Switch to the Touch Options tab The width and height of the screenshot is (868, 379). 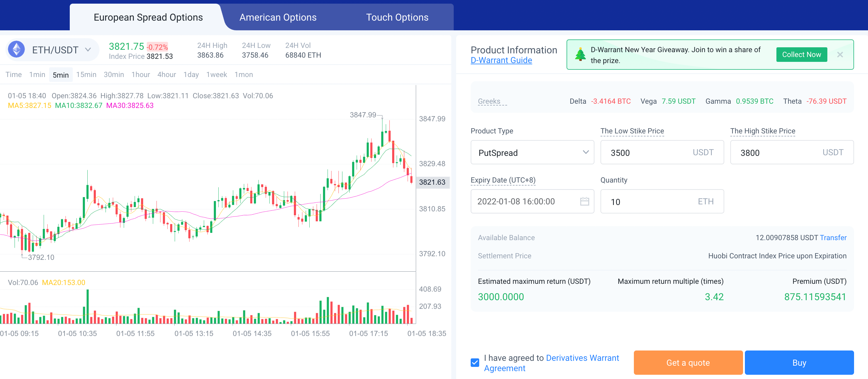click(397, 17)
